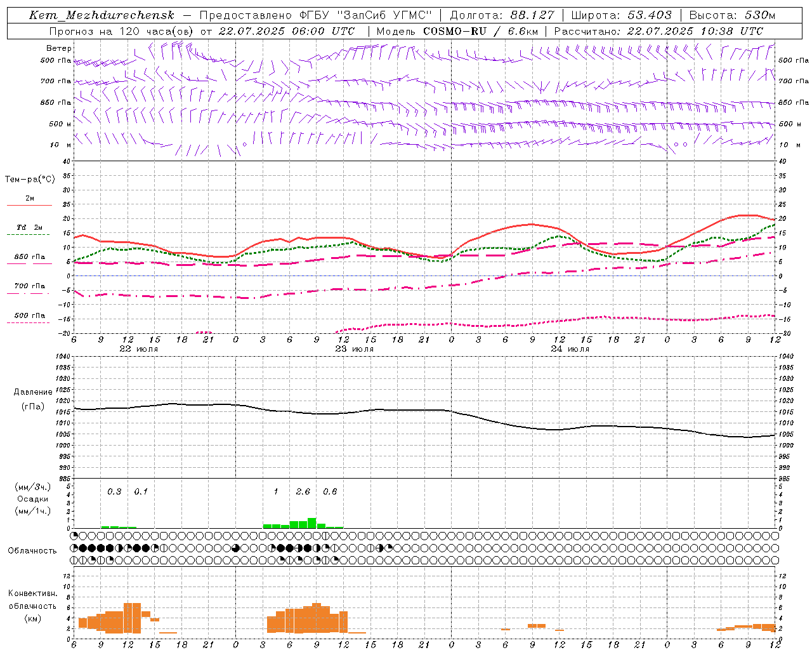Click the 24 июля date label
The width and height of the screenshot is (812, 650).
pos(570,348)
